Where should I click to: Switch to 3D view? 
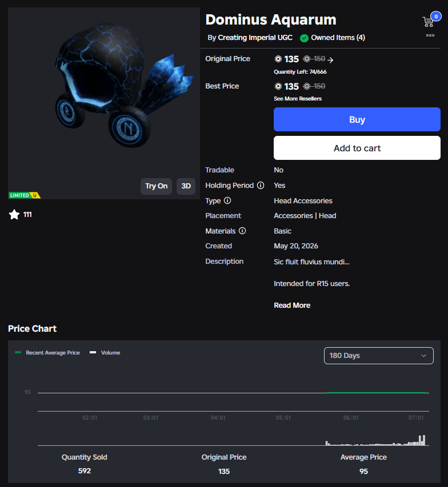(x=186, y=186)
